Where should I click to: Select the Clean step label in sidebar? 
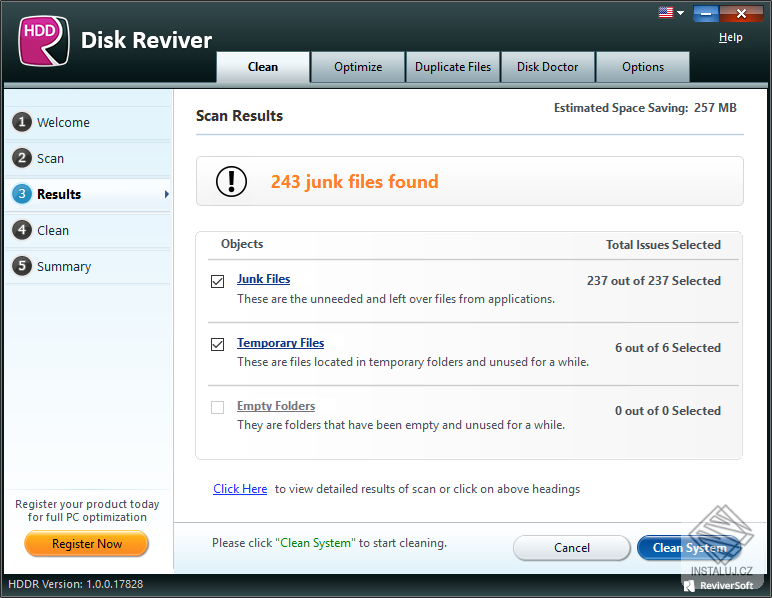(x=53, y=230)
